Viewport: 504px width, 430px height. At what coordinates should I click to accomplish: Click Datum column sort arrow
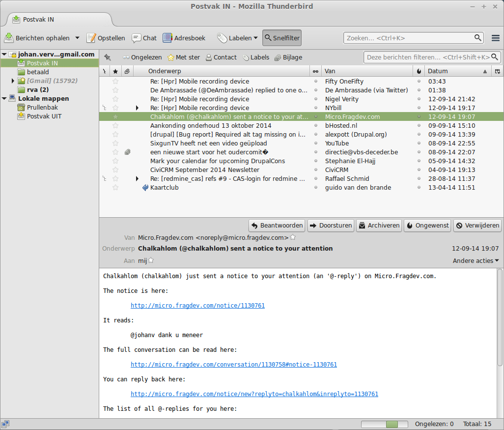click(485, 71)
